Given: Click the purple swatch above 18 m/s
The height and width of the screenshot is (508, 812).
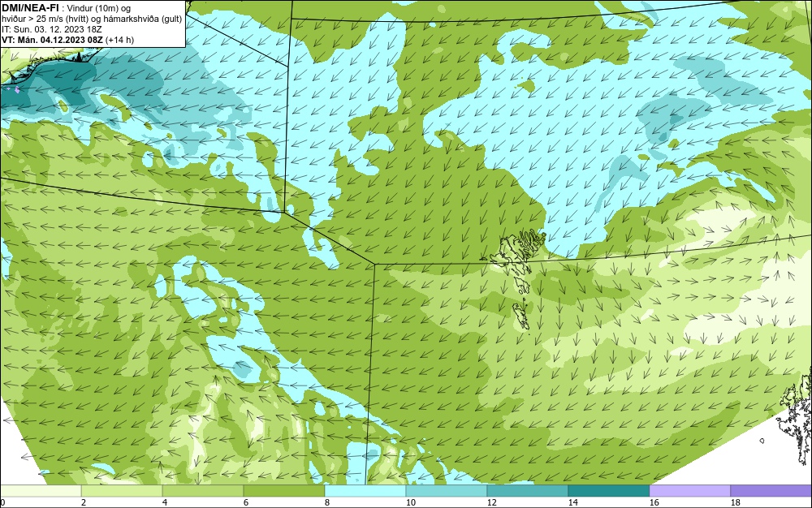Looking at the screenshot, I should [771, 491].
